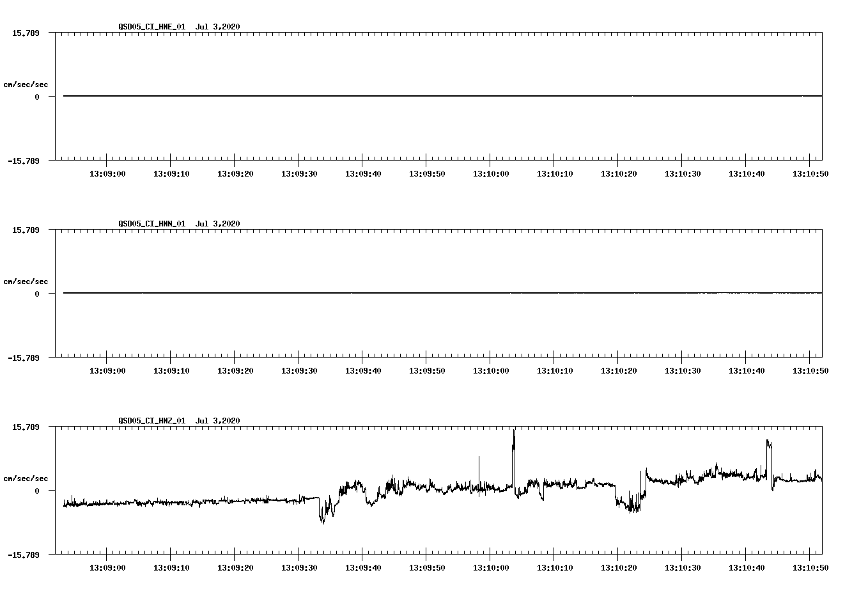Click the 15.789 upper limit on HNE plot

tap(26, 33)
